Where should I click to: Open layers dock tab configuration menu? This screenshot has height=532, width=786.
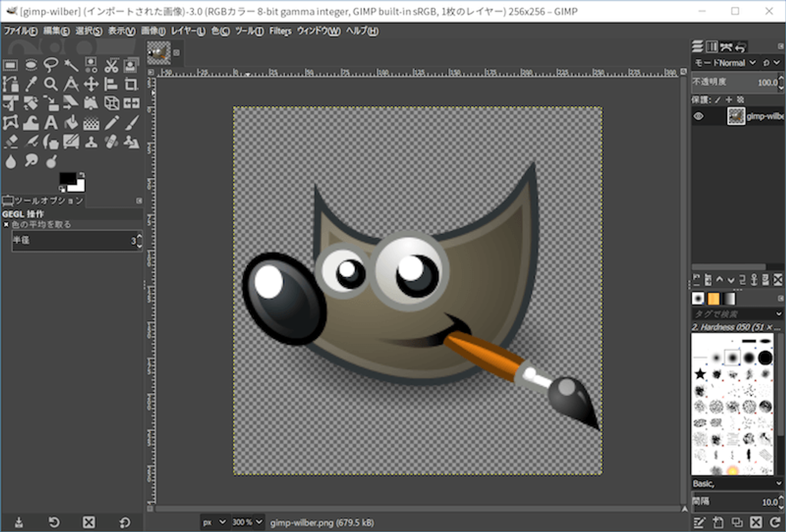pyautogui.click(x=780, y=46)
